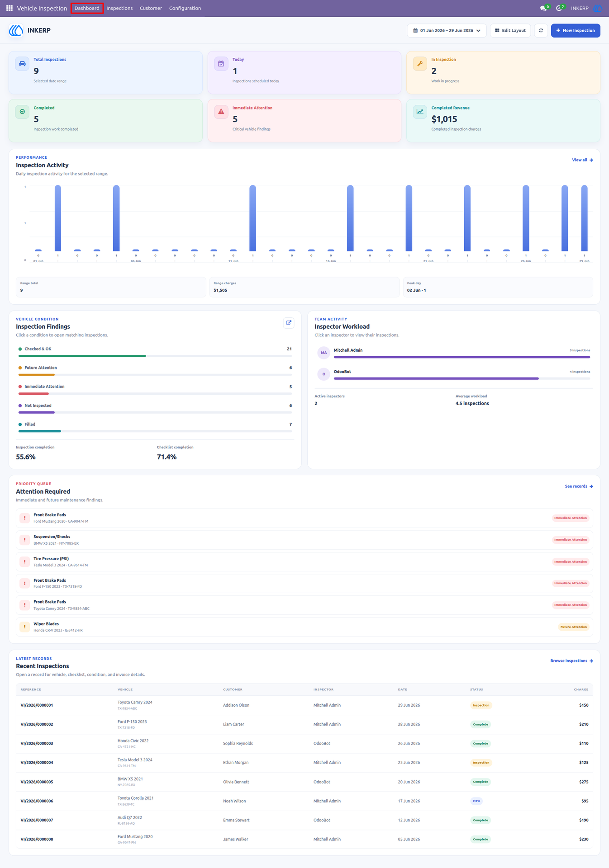Open the activities clock icon
This screenshot has width=609, height=868.
(559, 8)
